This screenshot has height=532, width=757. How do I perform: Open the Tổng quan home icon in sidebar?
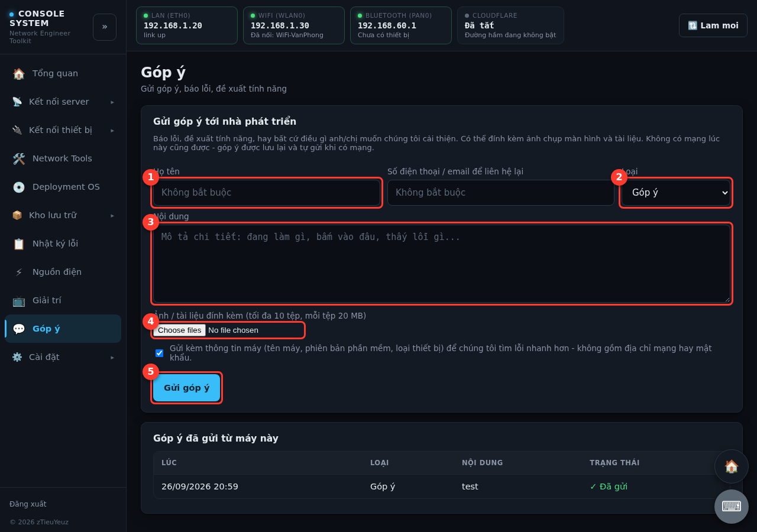(19, 74)
